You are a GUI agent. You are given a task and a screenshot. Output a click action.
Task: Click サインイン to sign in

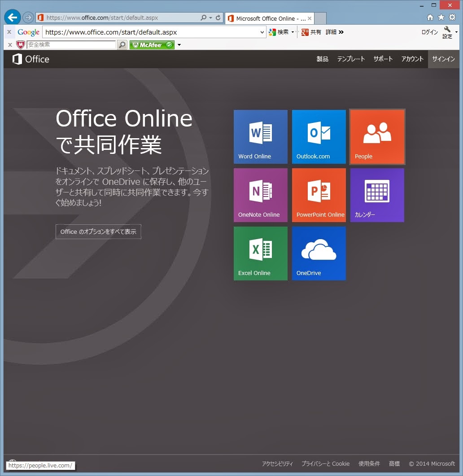click(x=444, y=59)
